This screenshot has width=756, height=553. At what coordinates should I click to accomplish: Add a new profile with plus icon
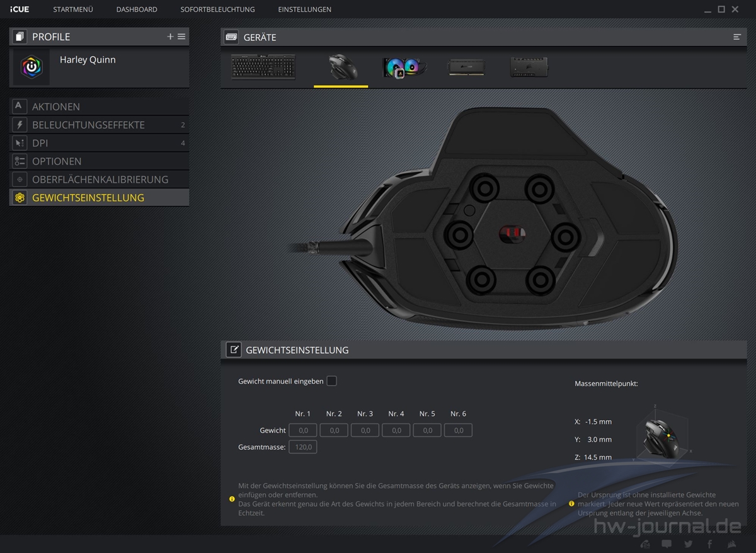[x=170, y=37]
